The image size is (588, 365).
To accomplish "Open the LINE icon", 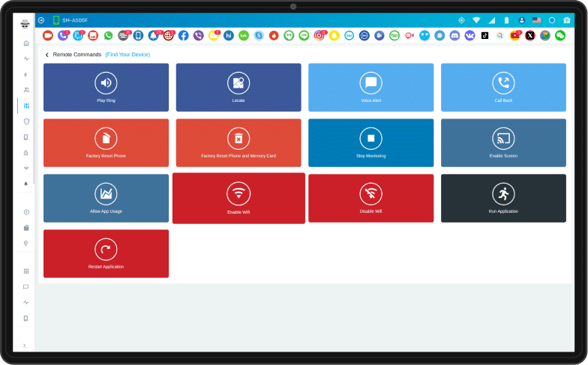I will coord(304,36).
